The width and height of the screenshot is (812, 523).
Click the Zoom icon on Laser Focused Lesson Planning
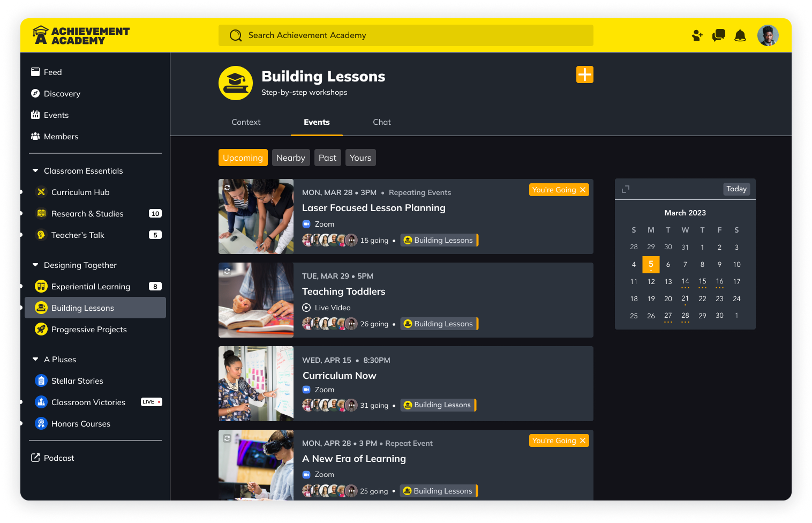pyautogui.click(x=306, y=224)
